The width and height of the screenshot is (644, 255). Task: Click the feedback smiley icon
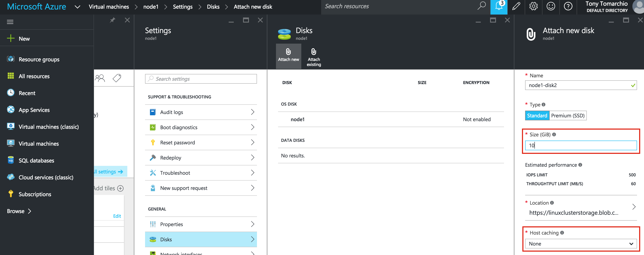550,7
